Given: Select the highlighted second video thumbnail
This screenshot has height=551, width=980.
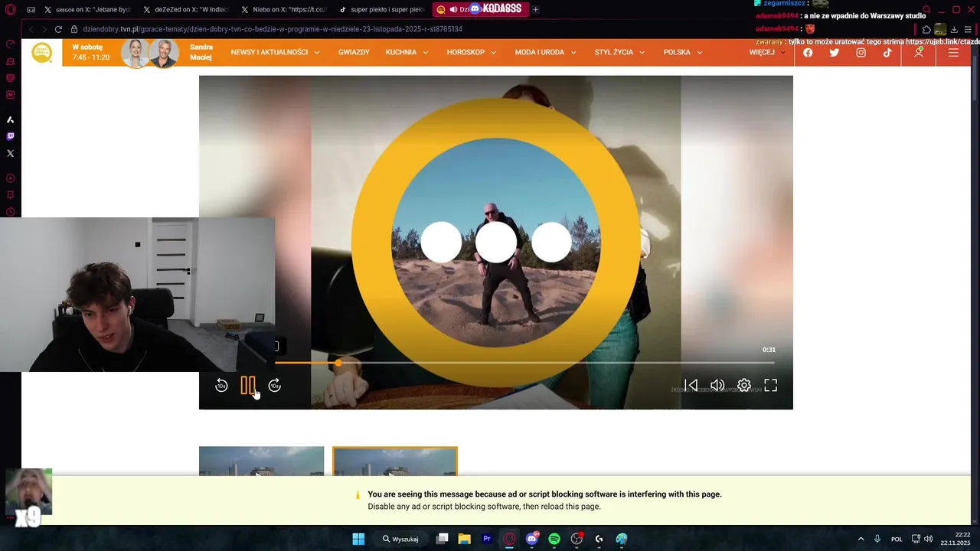Looking at the screenshot, I should tap(395, 461).
